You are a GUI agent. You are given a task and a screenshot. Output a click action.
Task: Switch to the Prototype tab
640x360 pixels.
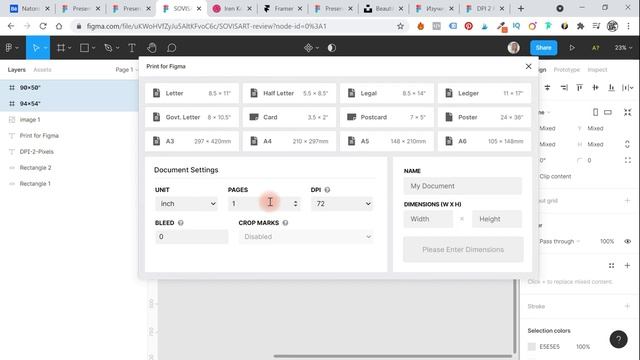(x=567, y=70)
